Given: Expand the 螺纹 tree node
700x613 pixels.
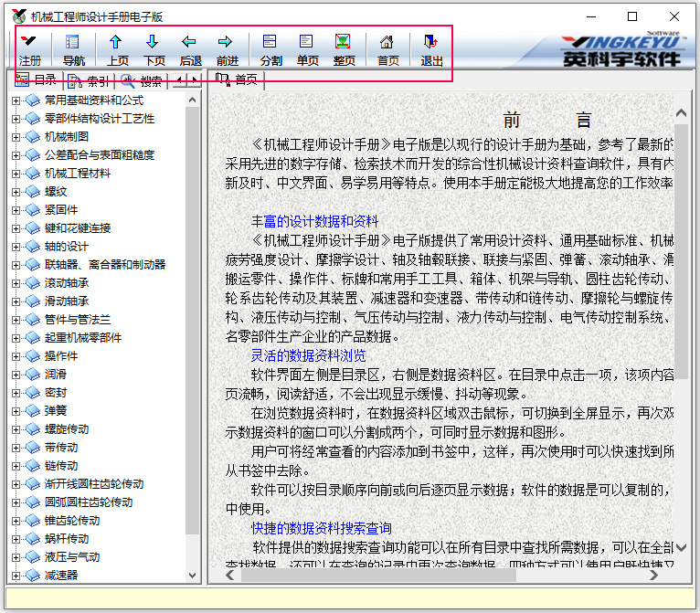Looking at the screenshot, I should (x=16, y=192).
